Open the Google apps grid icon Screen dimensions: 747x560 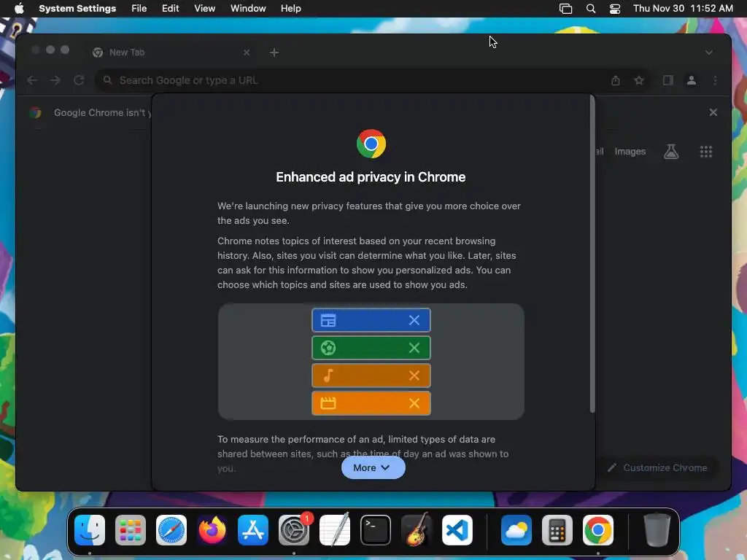tap(706, 152)
